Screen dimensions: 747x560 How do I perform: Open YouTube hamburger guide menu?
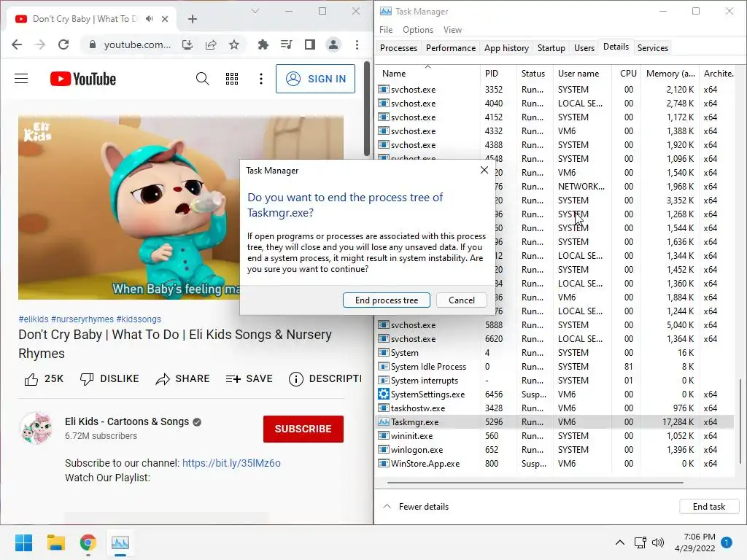click(x=21, y=79)
